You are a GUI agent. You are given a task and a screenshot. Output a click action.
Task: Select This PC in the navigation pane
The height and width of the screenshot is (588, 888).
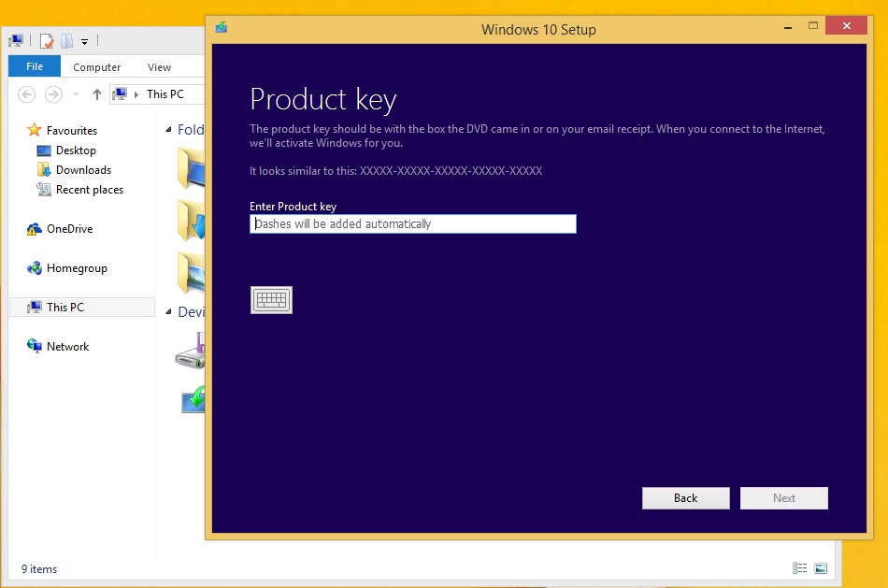82,307
